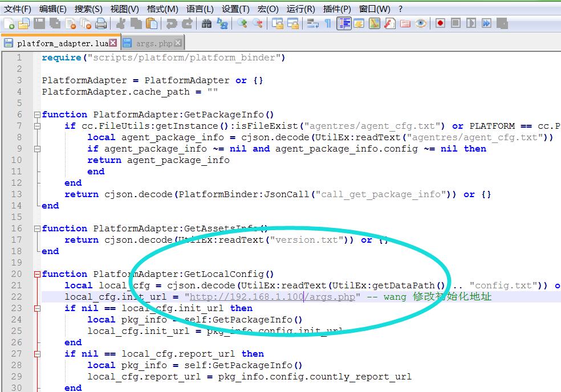Collapse the GetLocalConfig function fold on line 20
This screenshot has height=392, width=561.
[37, 274]
